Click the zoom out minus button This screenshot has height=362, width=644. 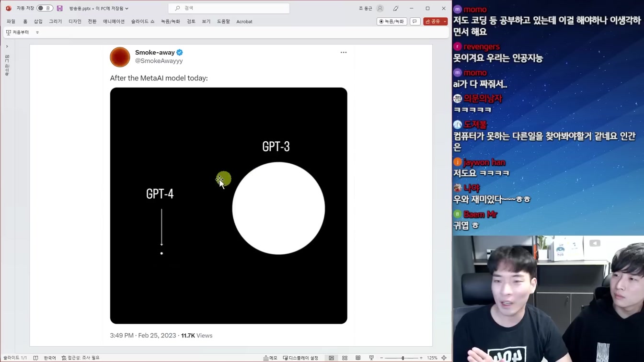(x=381, y=358)
